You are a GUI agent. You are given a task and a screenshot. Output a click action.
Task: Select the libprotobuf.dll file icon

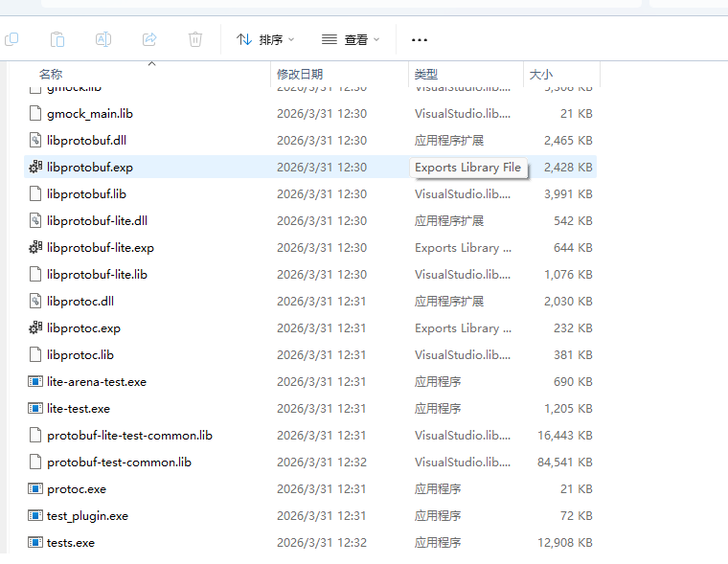35,140
